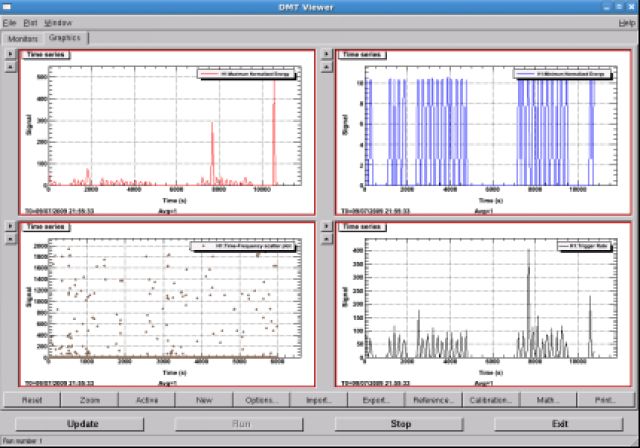Open the Help menu
Screen dimensions: 640x448
[626, 22]
